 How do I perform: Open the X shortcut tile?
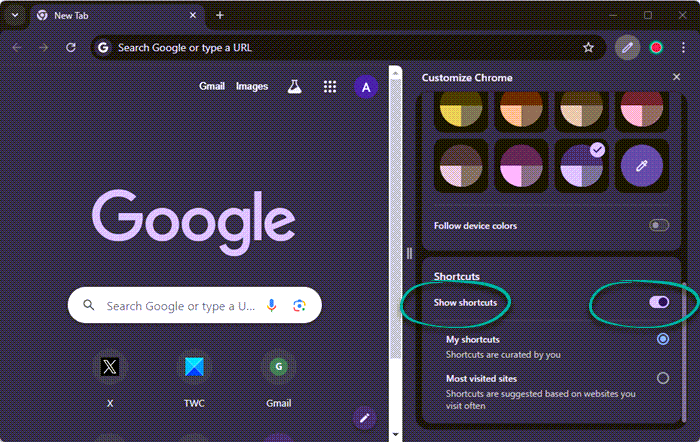point(110,367)
